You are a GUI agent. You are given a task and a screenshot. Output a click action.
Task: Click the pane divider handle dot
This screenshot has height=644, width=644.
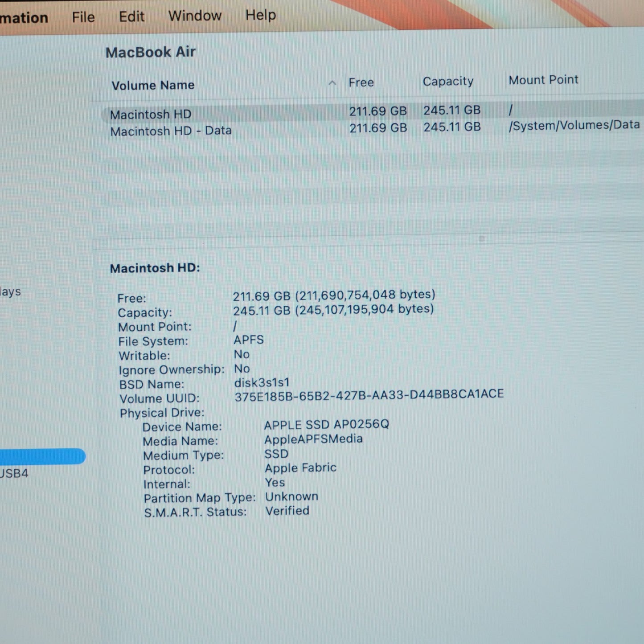[x=481, y=239]
